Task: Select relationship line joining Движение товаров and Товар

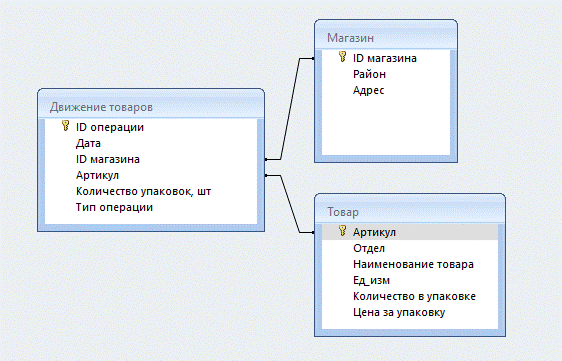Action: [x=290, y=204]
